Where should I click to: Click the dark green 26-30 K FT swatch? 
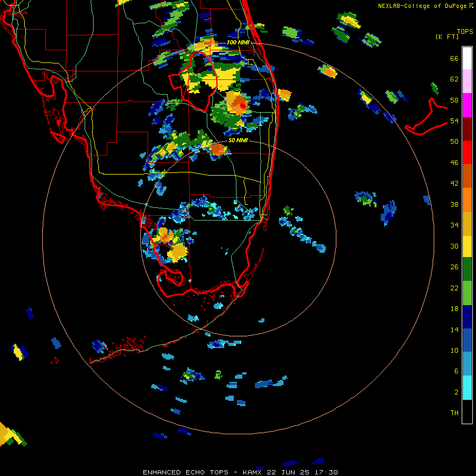(467, 269)
